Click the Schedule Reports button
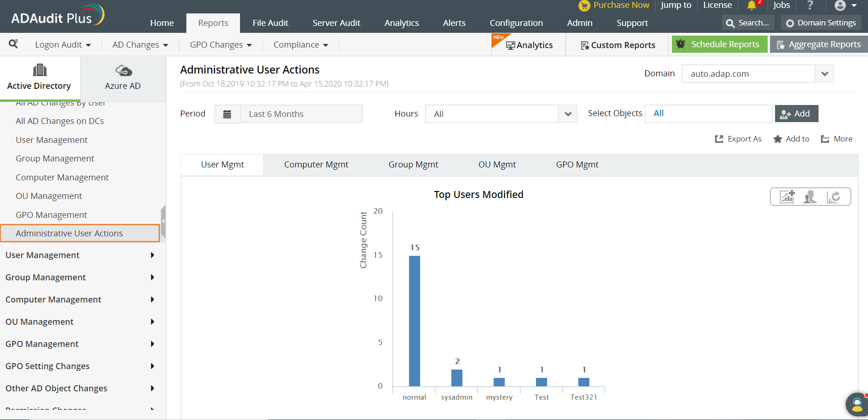 720,44
